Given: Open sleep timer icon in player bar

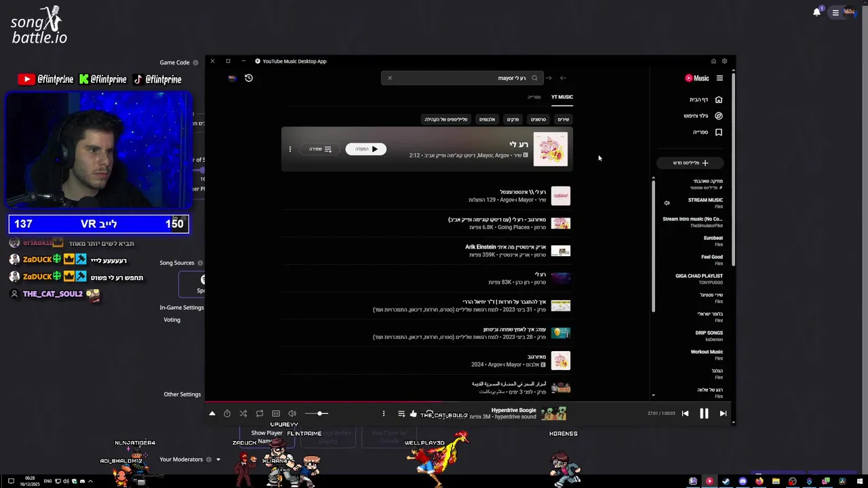Looking at the screenshot, I should click(x=227, y=413).
